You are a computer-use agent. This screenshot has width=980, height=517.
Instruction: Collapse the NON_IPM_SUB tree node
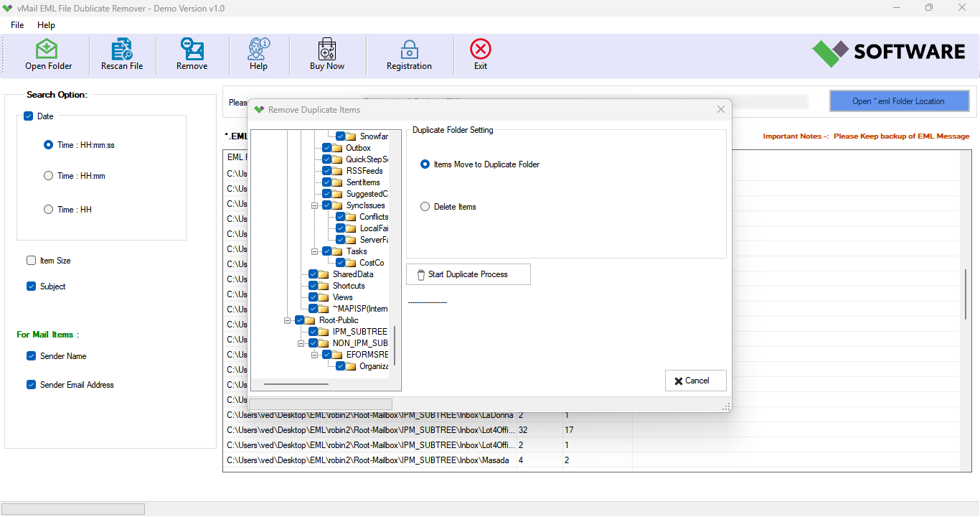(x=301, y=343)
